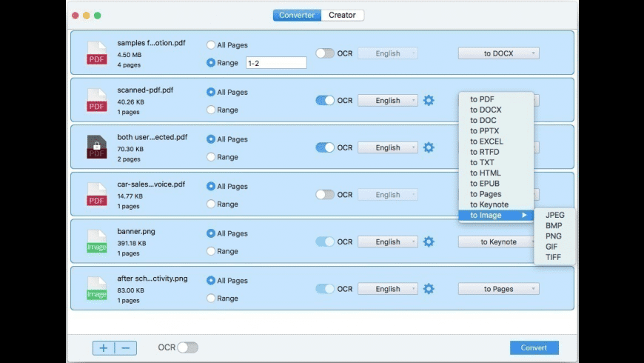
Task: Click the locked PDF icon for both user file
Action: pos(97,147)
